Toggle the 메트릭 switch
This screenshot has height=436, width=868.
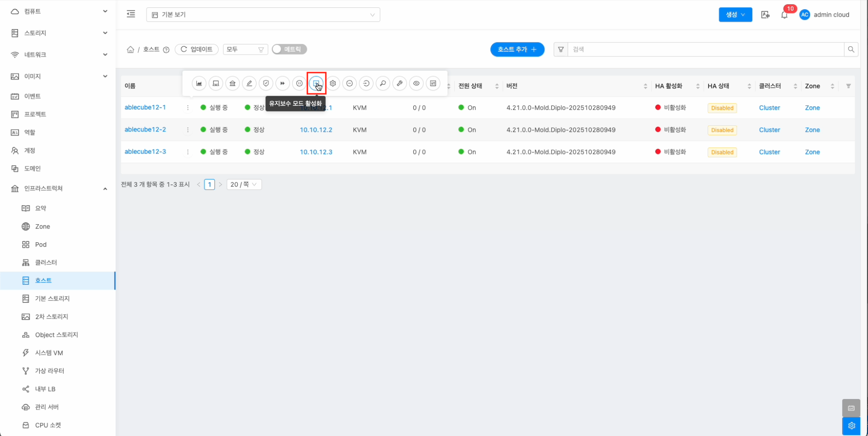click(x=289, y=49)
